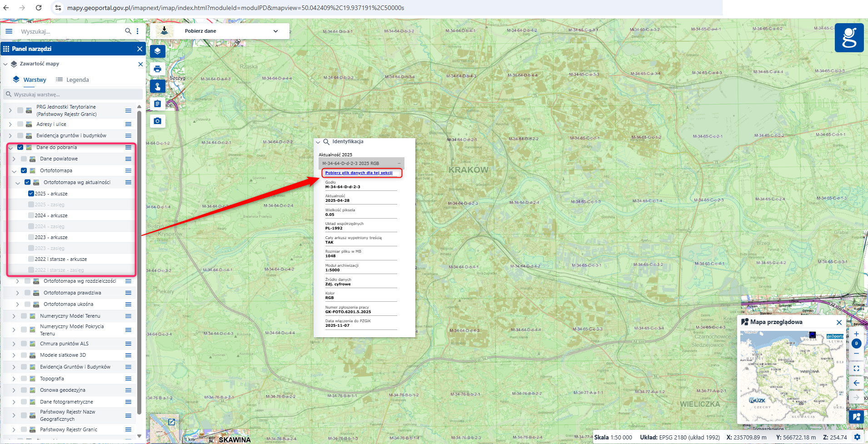Close the Mapa przeglądowa panel
The image size is (868, 444).
[839, 322]
